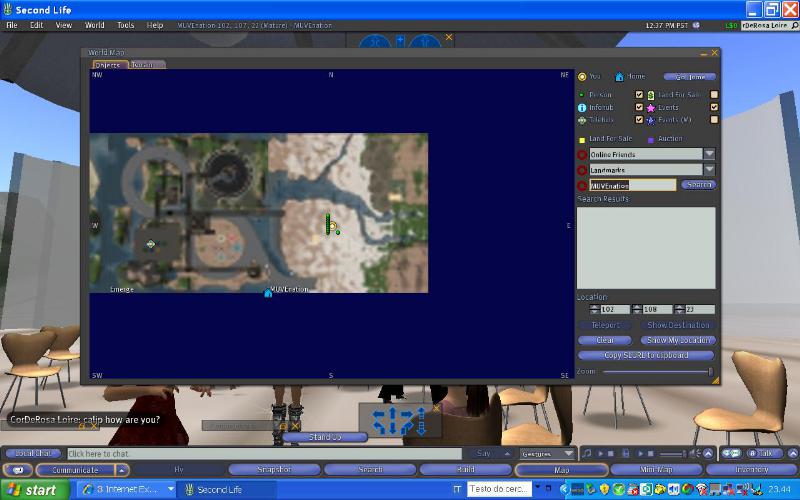Expand the Landmarks dropdown
This screenshot has width=800, height=500.
[x=710, y=169]
